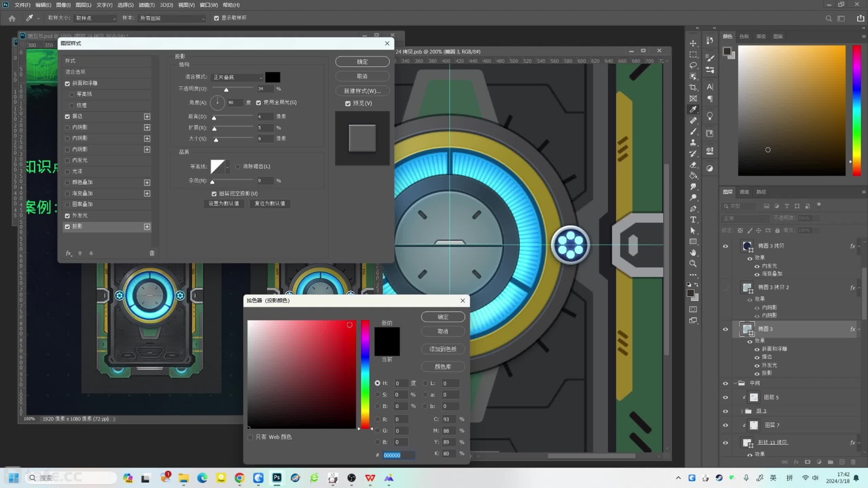Collapse the 中间 layer group
The width and height of the screenshot is (868, 488).
[735, 383]
